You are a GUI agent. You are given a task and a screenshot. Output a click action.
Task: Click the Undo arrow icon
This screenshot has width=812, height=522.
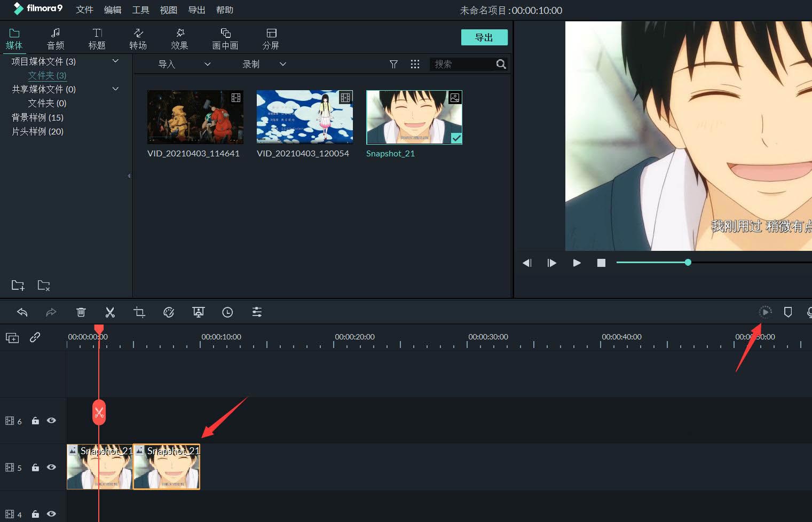tap(22, 312)
